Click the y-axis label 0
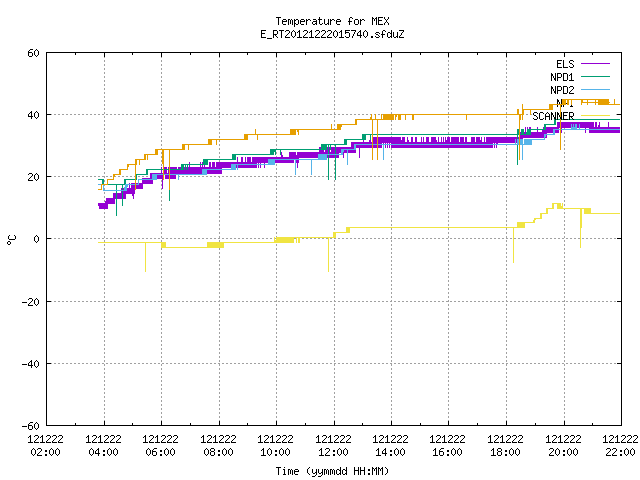 tap(36, 239)
